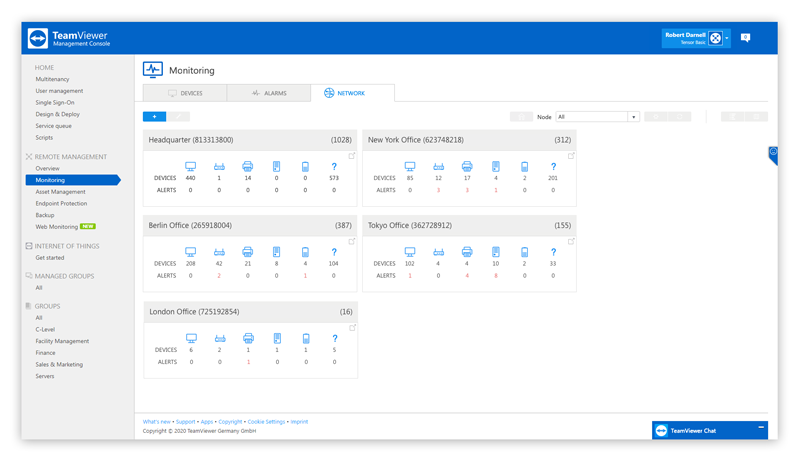
Task: Open Asset Management in sidebar
Action: (x=60, y=192)
